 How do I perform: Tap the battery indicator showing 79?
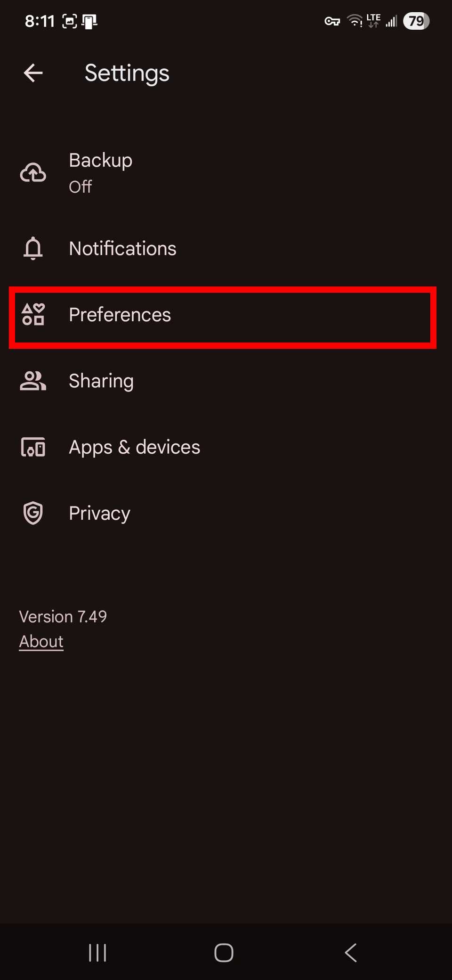click(x=416, y=21)
